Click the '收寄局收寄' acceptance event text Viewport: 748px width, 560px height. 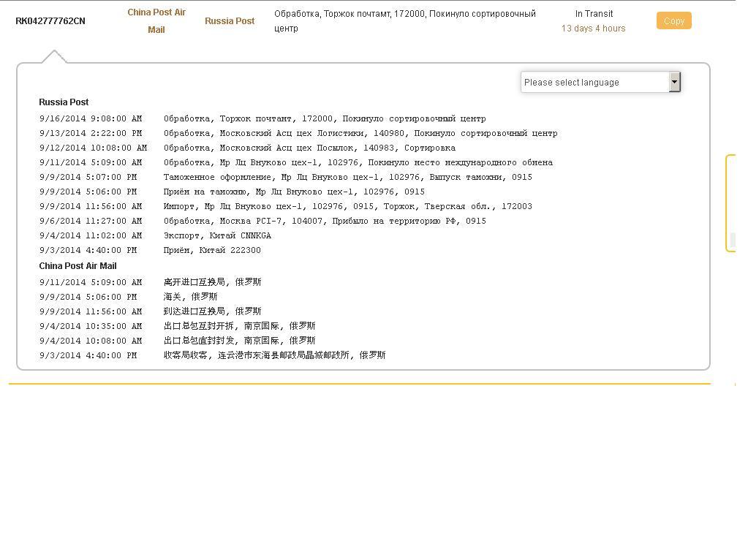click(275, 355)
